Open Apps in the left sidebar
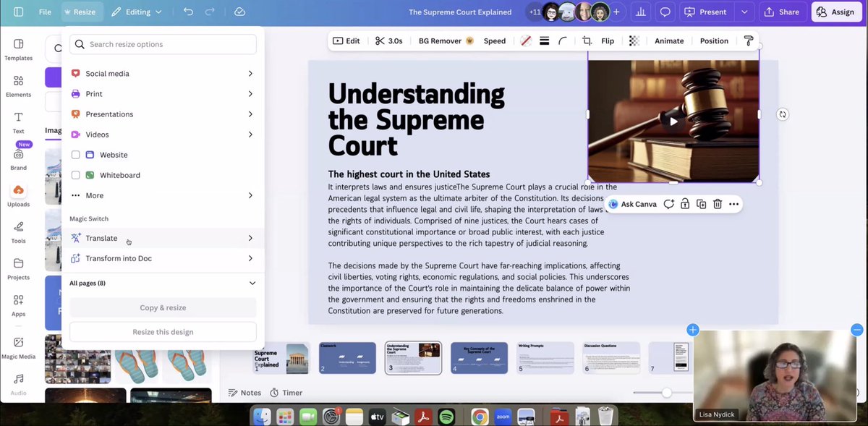868x426 pixels. [19, 305]
